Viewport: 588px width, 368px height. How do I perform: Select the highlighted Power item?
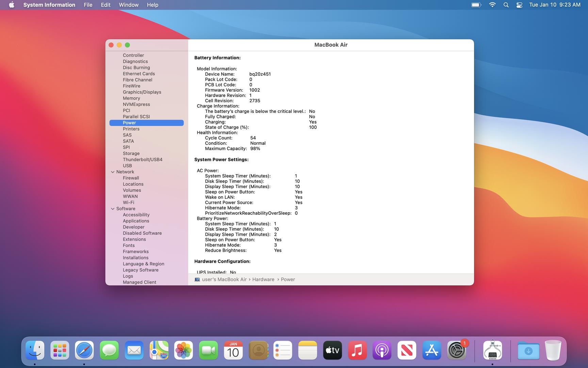146,123
